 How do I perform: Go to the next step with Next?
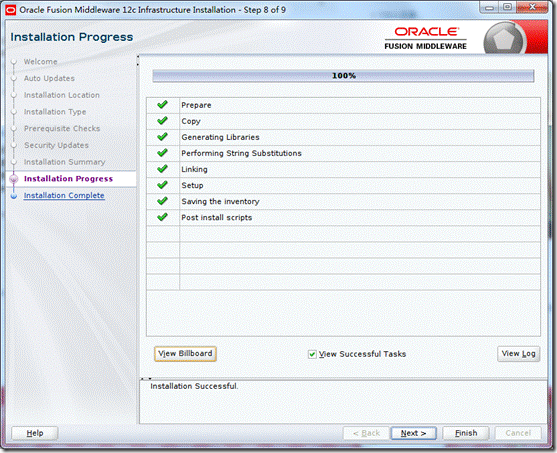[x=413, y=433]
